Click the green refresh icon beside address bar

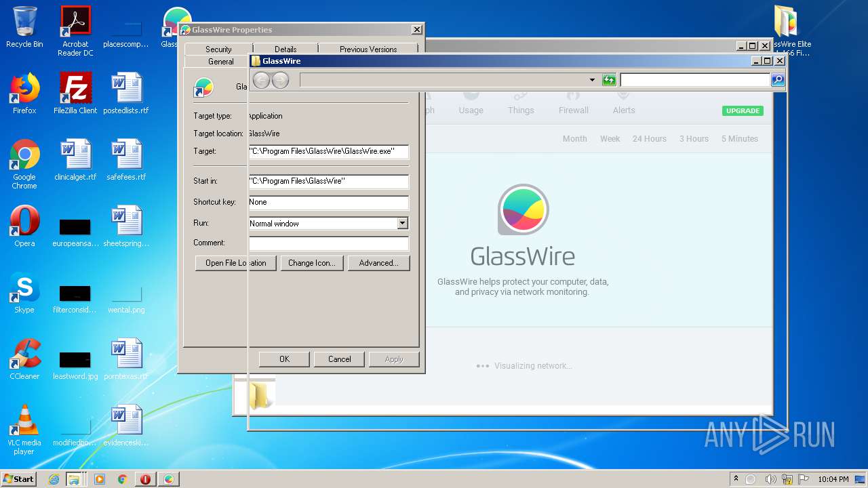(x=609, y=80)
